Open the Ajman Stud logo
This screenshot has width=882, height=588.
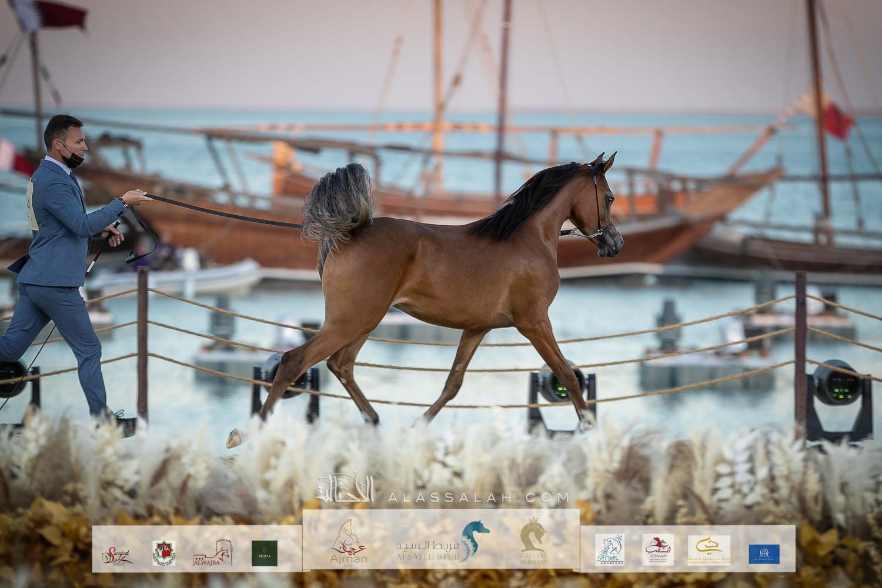point(350,544)
